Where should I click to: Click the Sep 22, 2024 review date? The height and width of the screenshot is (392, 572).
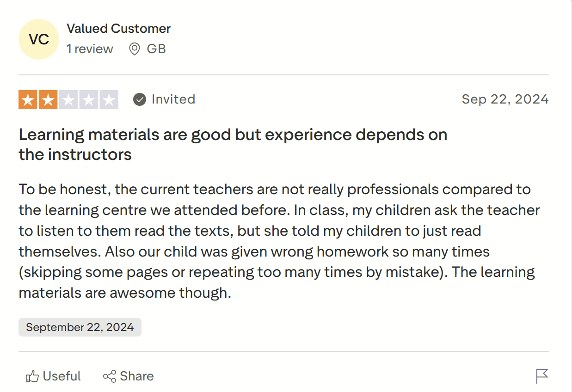[505, 99]
